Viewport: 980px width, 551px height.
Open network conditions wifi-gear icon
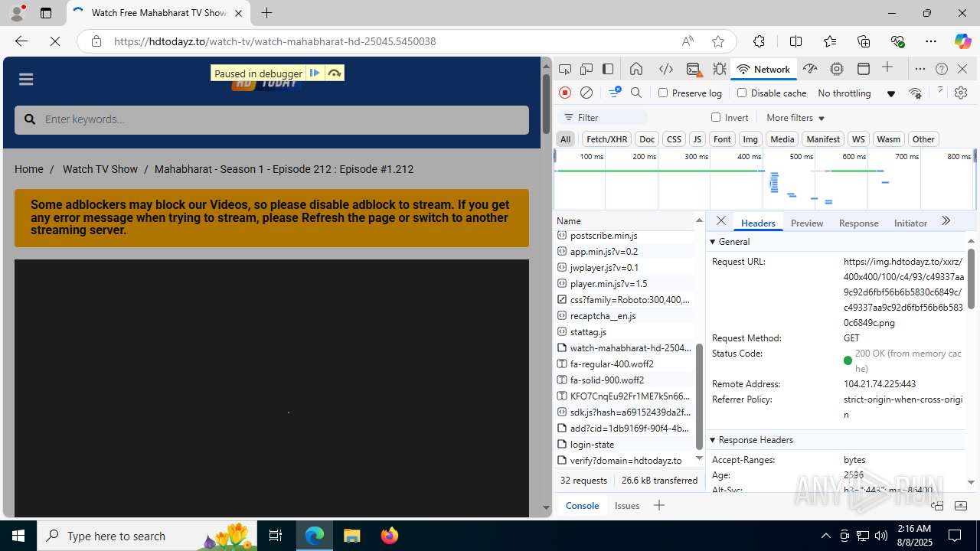point(915,93)
